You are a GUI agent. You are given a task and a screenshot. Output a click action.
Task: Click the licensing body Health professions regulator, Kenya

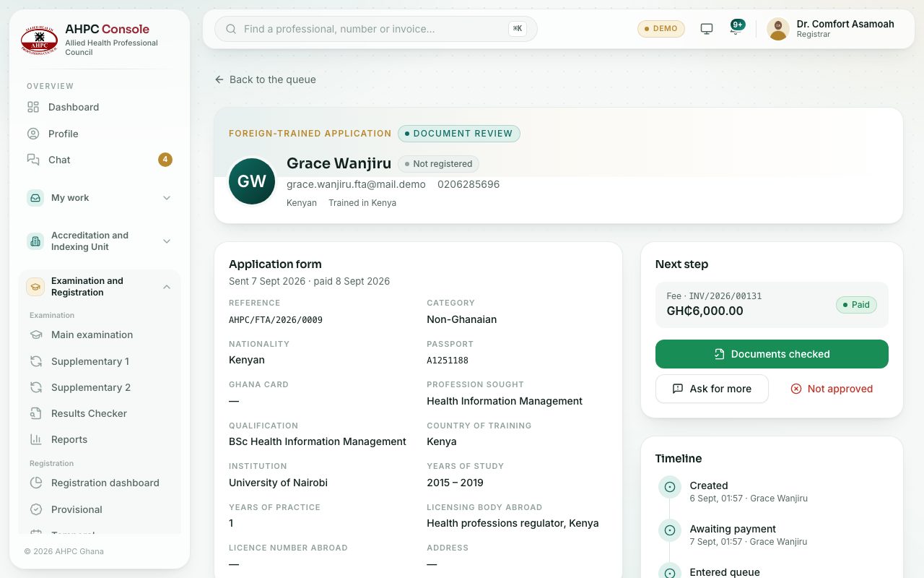point(513,523)
